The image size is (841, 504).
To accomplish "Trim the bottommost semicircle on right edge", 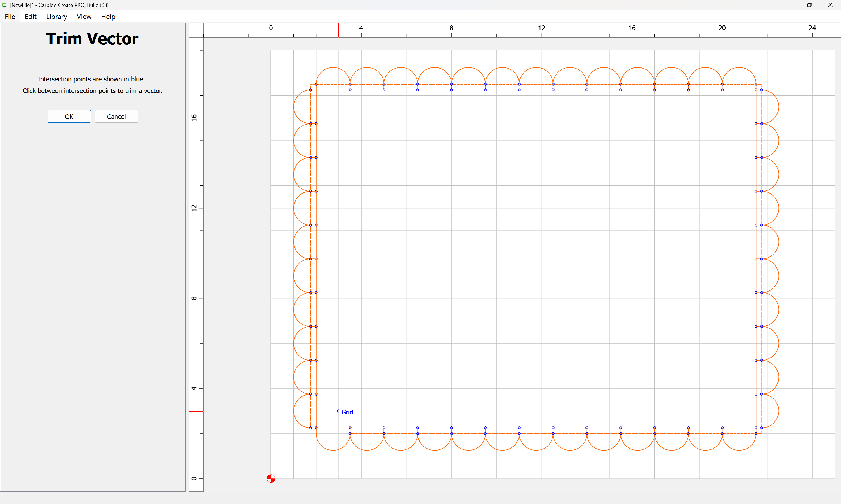I will coord(779,411).
